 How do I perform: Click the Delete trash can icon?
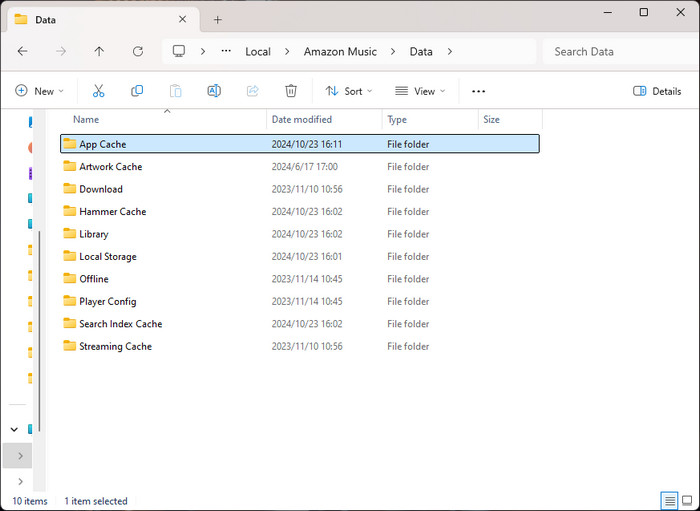[x=291, y=91]
